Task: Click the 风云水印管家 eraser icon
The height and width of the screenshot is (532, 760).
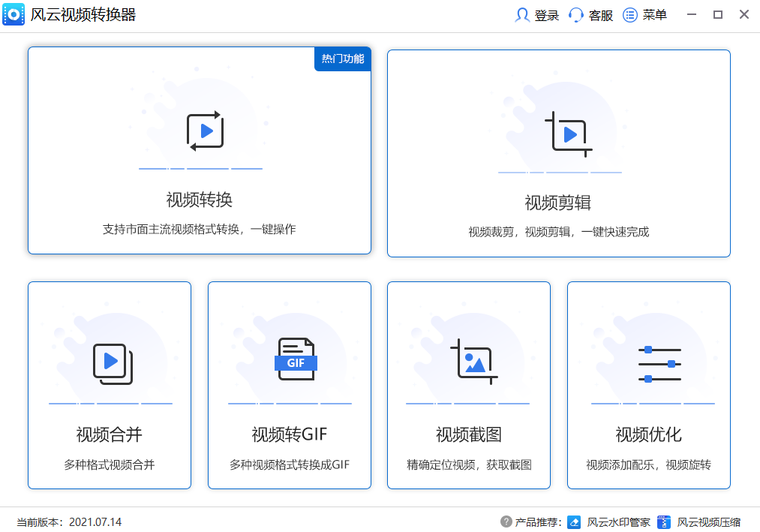Action: tap(574, 521)
